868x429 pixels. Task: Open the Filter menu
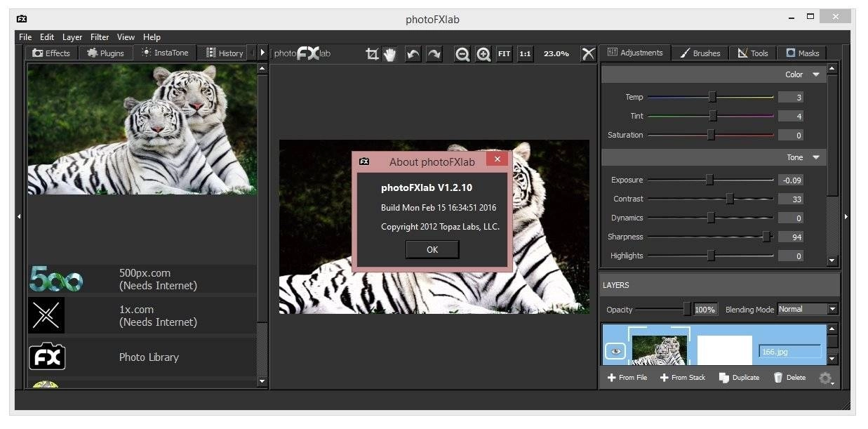click(100, 37)
